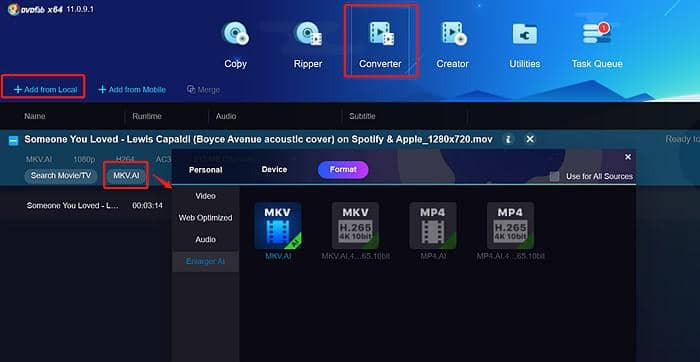This screenshot has width=700, height=362.
Task: Choose the MKV.AI 4K H.265 10bit profile
Action: [x=355, y=231]
